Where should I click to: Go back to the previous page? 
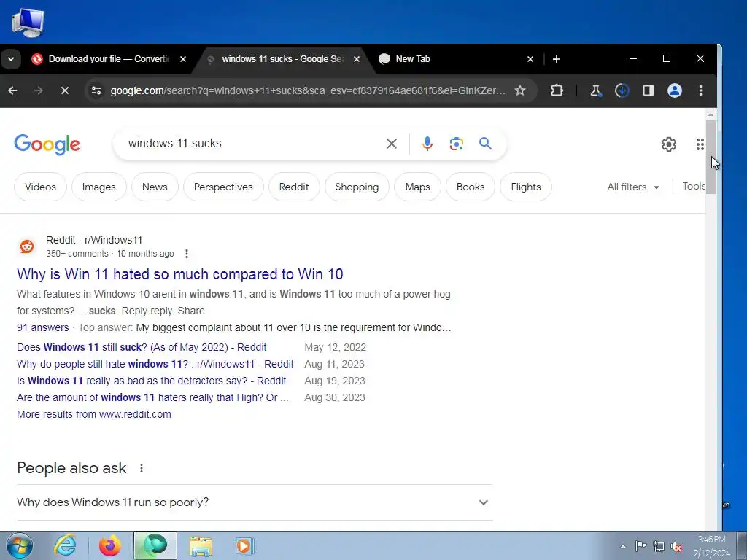click(13, 90)
